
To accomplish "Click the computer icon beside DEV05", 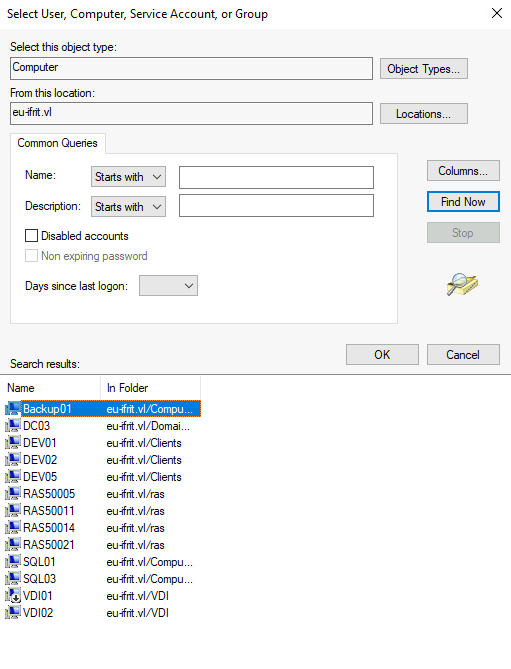I will point(13,477).
